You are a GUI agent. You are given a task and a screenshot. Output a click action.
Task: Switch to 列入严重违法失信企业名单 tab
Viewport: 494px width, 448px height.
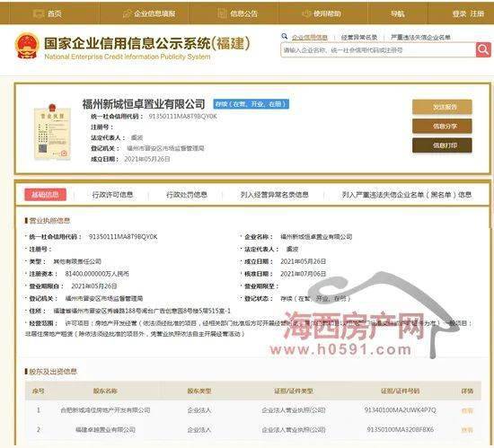coord(407,195)
